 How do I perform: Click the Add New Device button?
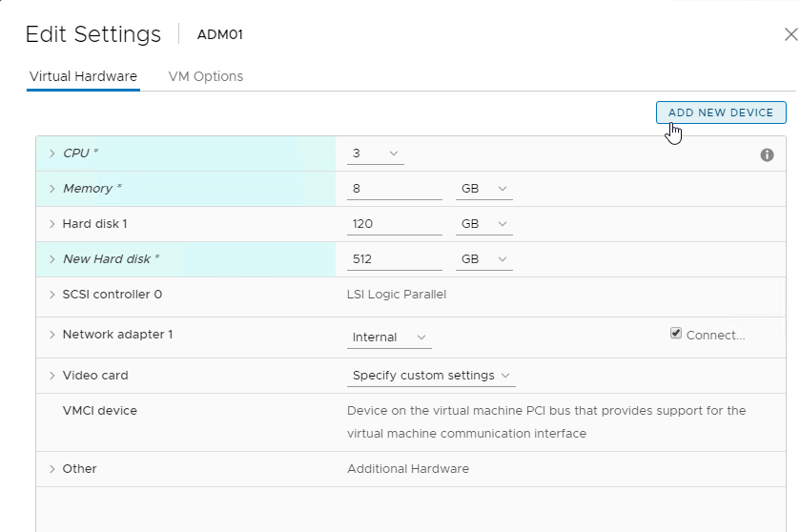721,113
